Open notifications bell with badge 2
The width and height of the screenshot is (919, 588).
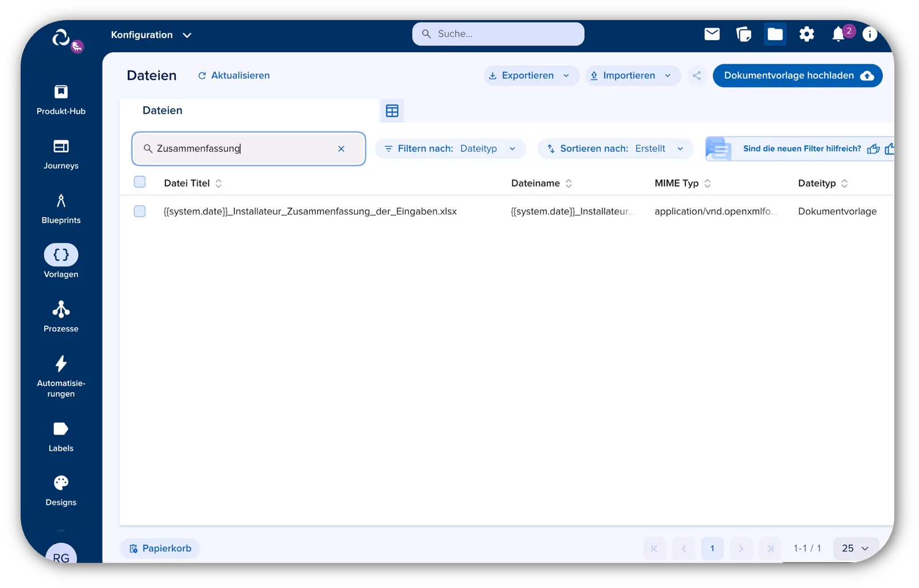[x=839, y=34]
